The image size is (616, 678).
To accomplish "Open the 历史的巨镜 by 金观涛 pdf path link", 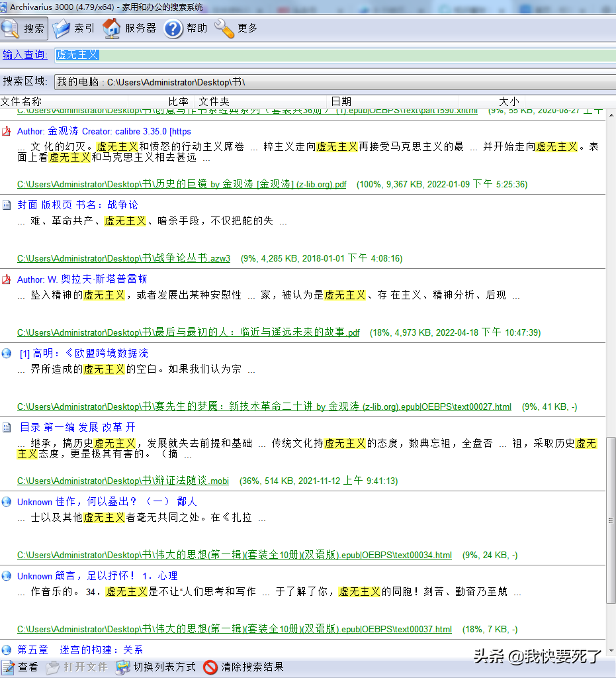I will 182,184.
